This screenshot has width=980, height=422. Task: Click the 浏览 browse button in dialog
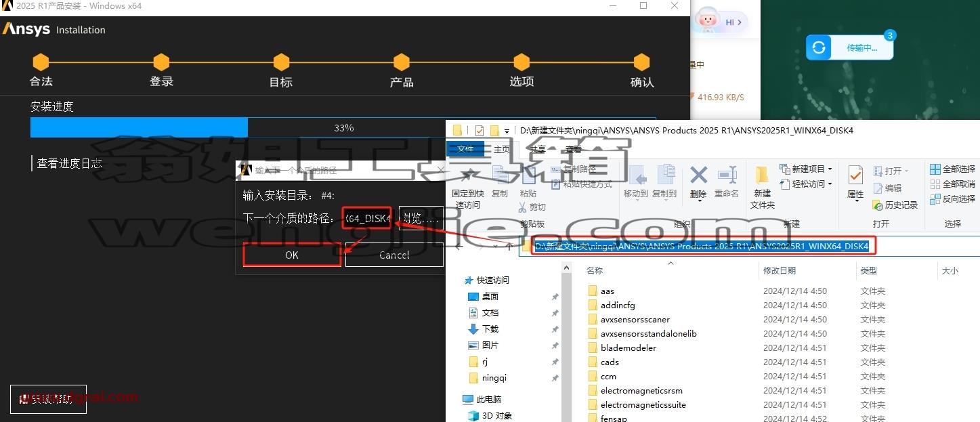coord(421,218)
